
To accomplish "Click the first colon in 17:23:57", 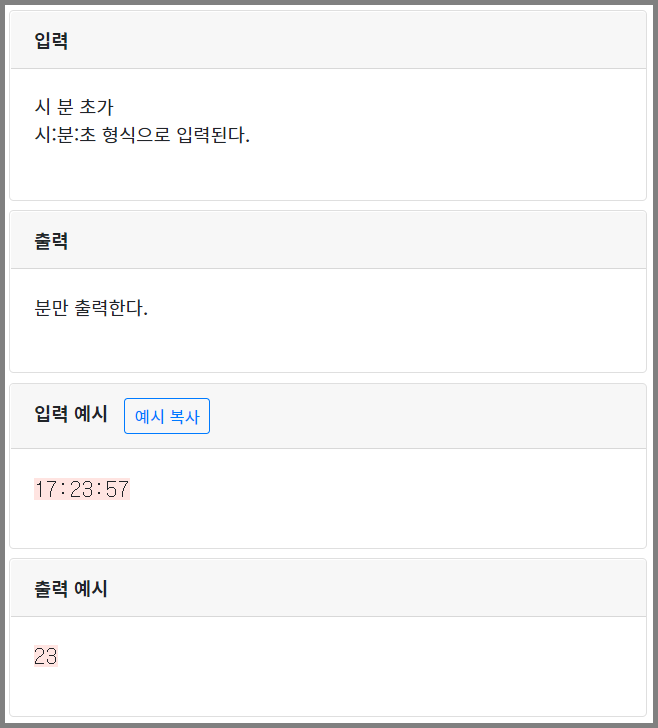I will point(63,489).
